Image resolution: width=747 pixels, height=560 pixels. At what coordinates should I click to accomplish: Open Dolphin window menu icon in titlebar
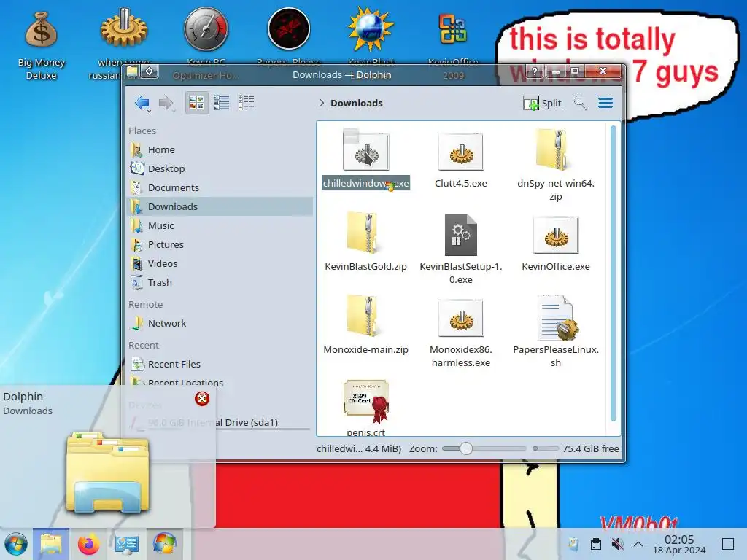[132, 71]
